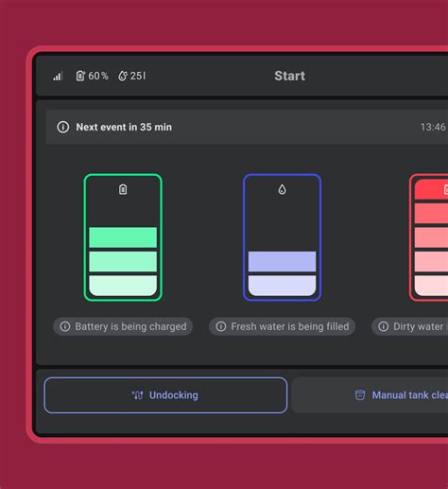
Task: Click the battery icon beside 60 %
Action: tap(80, 76)
